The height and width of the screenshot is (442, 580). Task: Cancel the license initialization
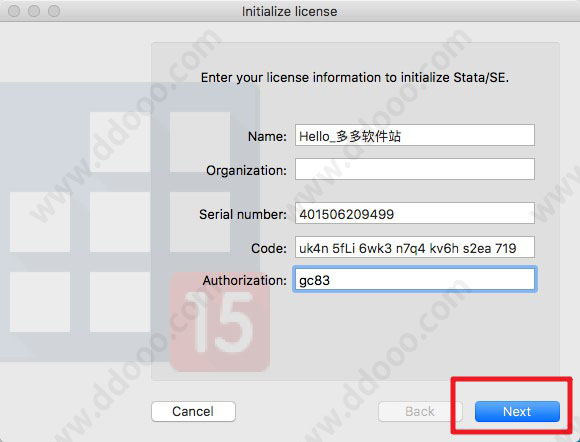point(193,411)
